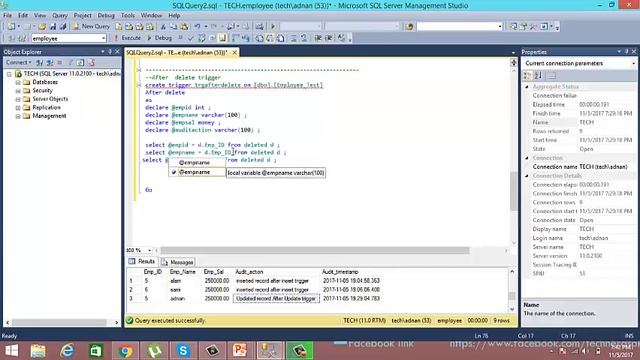Screen dimensions: 640x360
Task: Click the Save icon in toolbar
Action: pyautogui.click(x=53, y=27)
